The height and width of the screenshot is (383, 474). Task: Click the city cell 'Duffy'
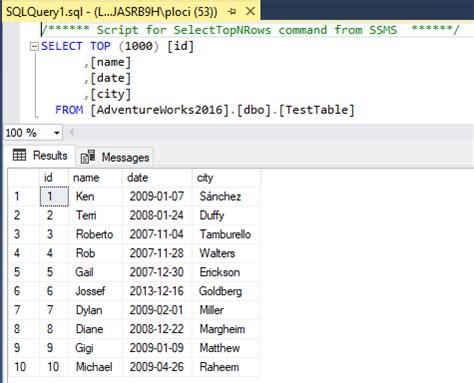pos(226,215)
